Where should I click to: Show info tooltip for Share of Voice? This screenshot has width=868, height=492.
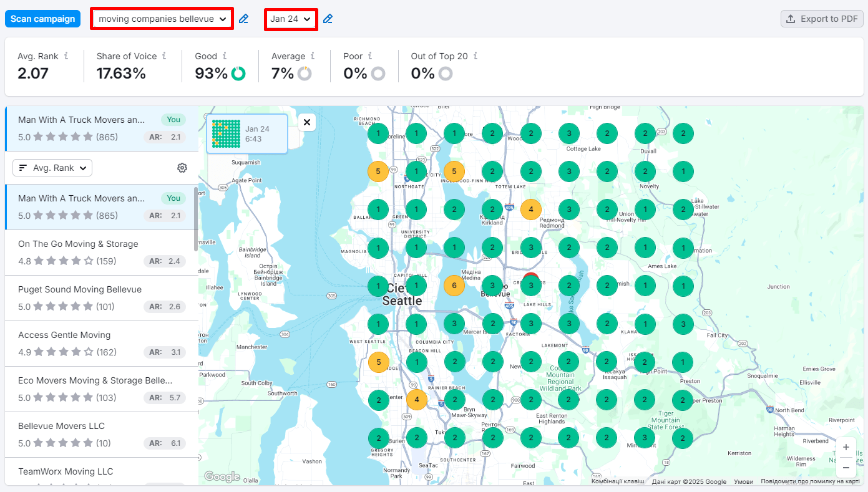click(164, 55)
